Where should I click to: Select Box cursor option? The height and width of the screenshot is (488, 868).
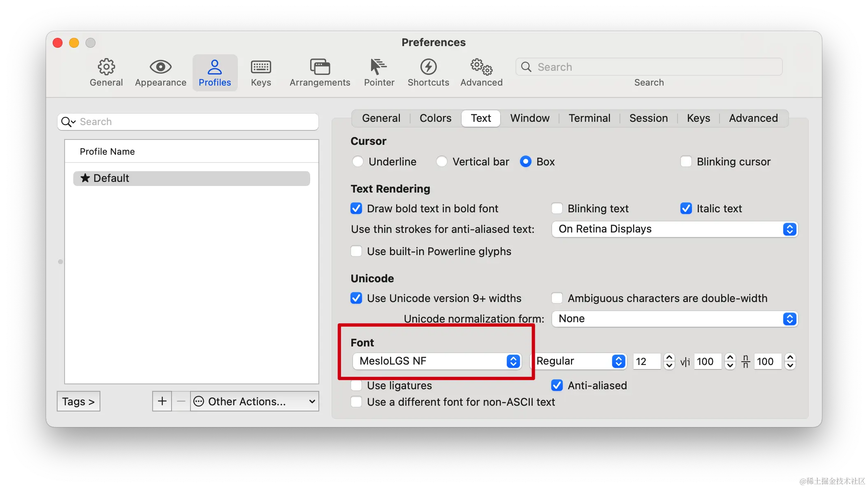click(525, 162)
